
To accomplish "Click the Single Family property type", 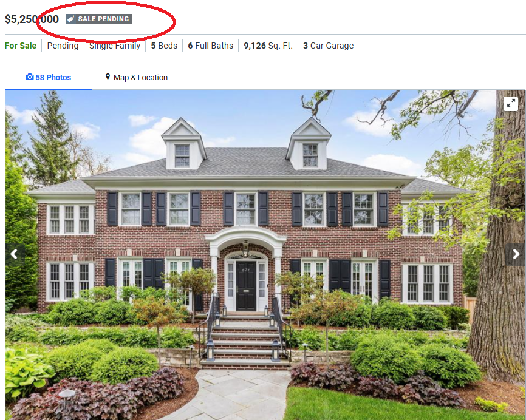I will (115, 46).
